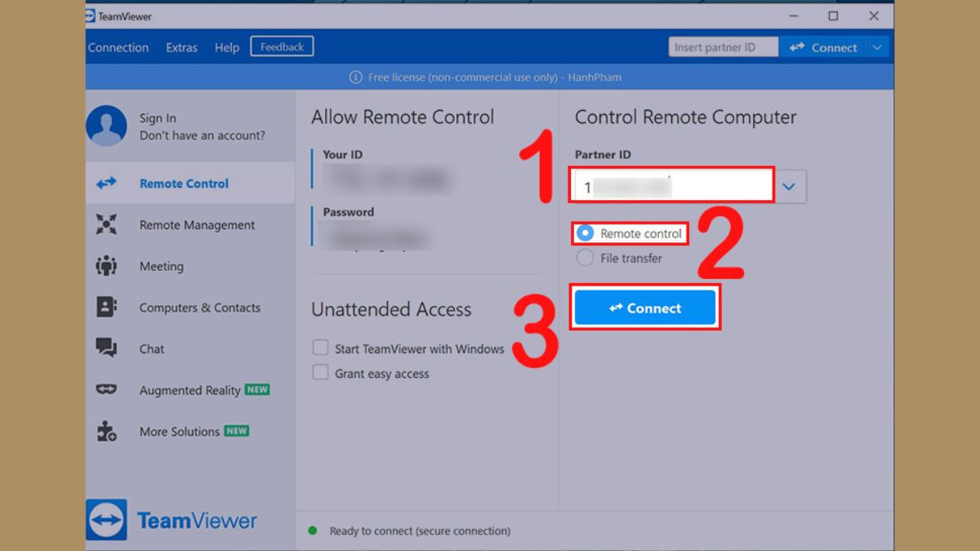The image size is (980, 551).
Task: Select the File transfer radio option
Action: tap(585, 258)
